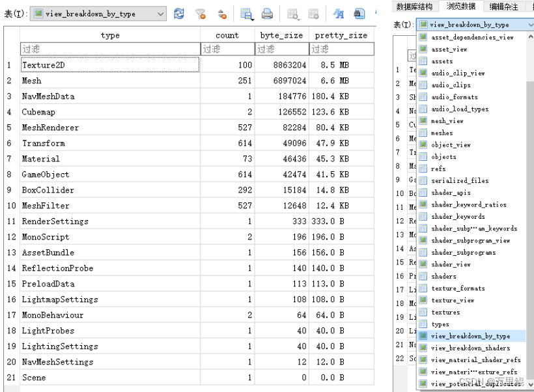Screen dimensions: 534x392
Task: Pick the assets table entry
Action: [472, 61]
